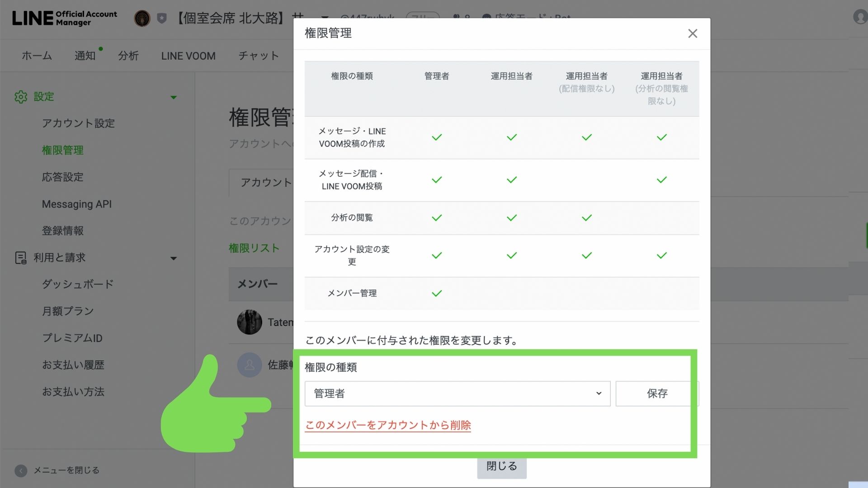Click the 保存 button
The height and width of the screenshot is (488, 868).
[x=656, y=394]
